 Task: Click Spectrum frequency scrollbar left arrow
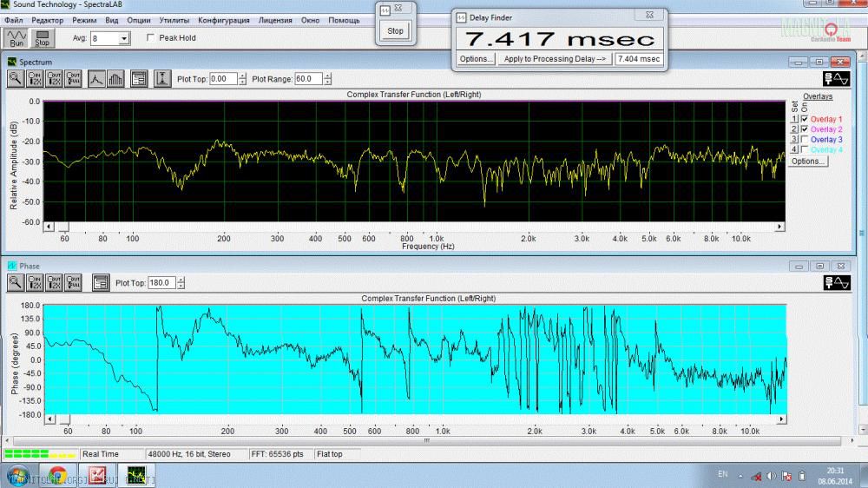49,227
